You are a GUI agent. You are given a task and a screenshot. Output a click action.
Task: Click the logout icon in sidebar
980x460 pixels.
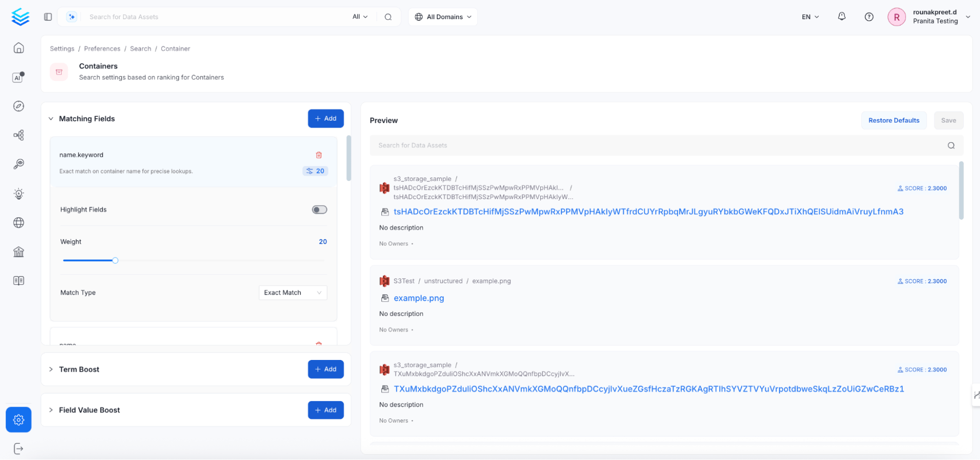point(19,449)
